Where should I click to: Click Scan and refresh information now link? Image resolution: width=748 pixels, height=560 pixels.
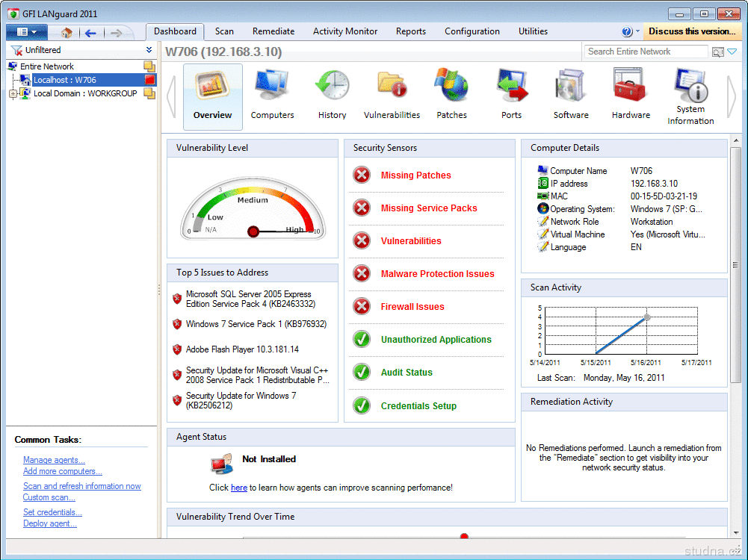tap(82, 486)
